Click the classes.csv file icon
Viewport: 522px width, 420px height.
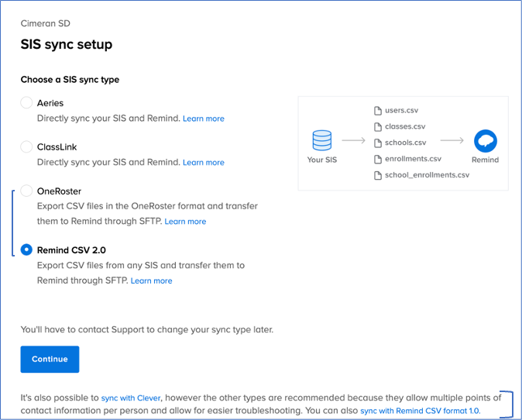pos(378,127)
